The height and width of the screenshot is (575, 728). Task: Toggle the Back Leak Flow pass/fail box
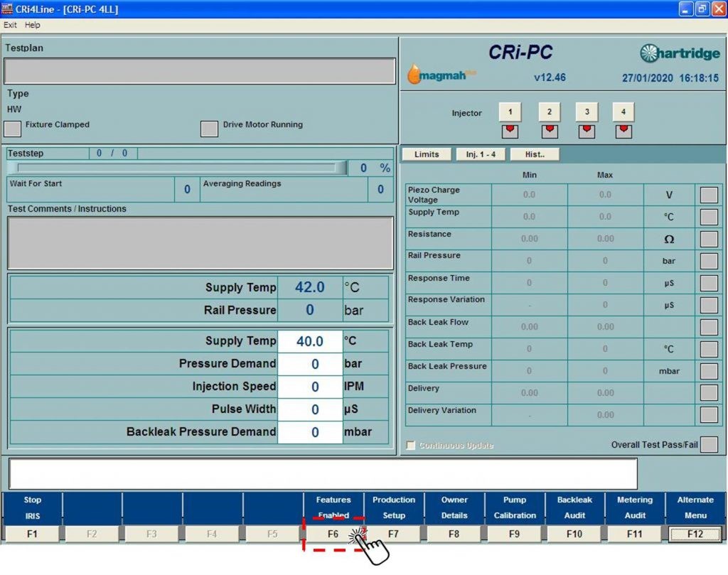[x=709, y=327]
